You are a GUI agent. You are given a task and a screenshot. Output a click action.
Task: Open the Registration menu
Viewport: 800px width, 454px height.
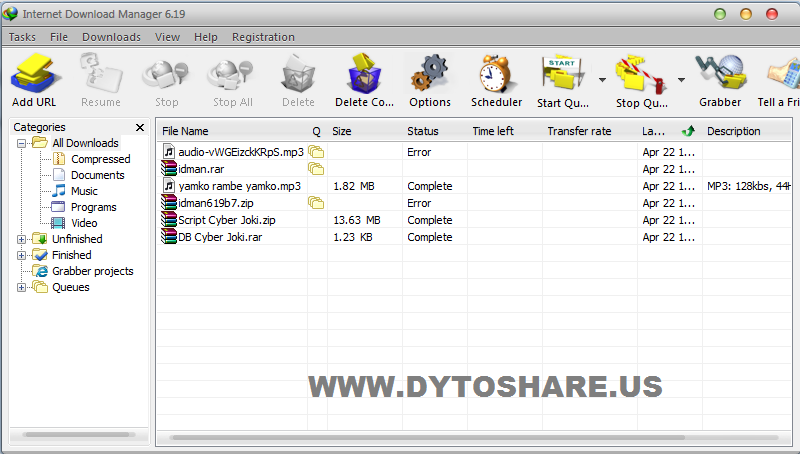click(x=263, y=37)
